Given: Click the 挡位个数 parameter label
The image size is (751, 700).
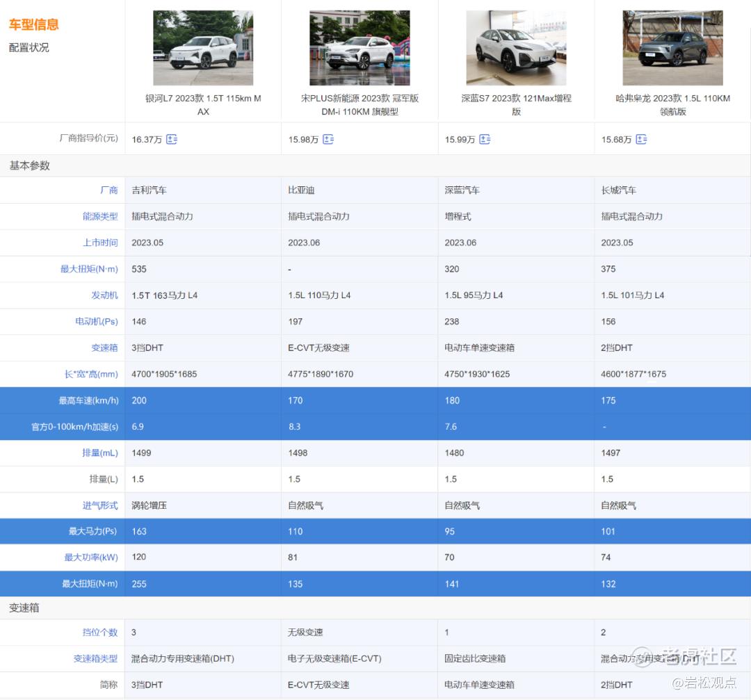Looking at the screenshot, I should 100,633.
